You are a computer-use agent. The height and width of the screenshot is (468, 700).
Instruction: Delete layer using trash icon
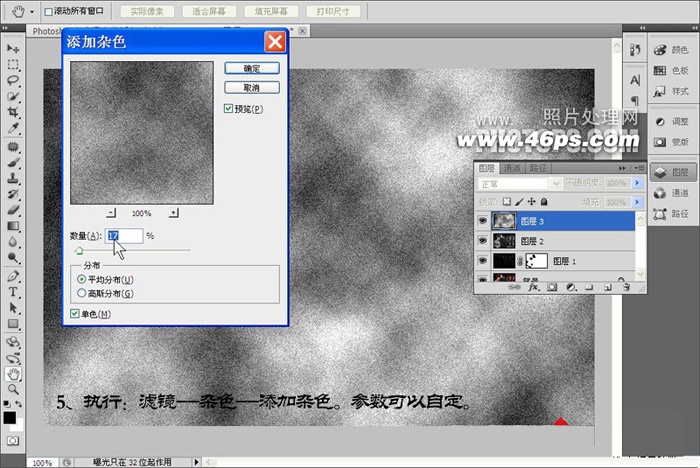[626, 287]
